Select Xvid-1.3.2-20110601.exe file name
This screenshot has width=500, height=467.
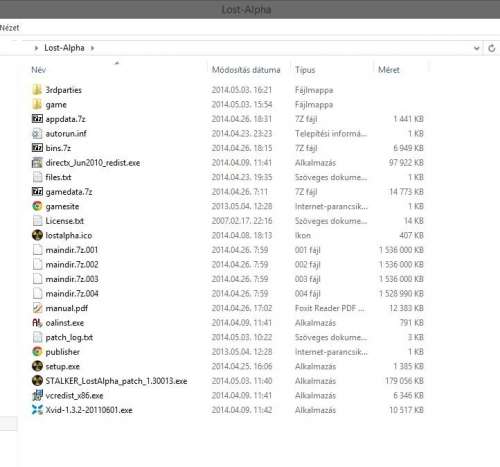[89, 410]
